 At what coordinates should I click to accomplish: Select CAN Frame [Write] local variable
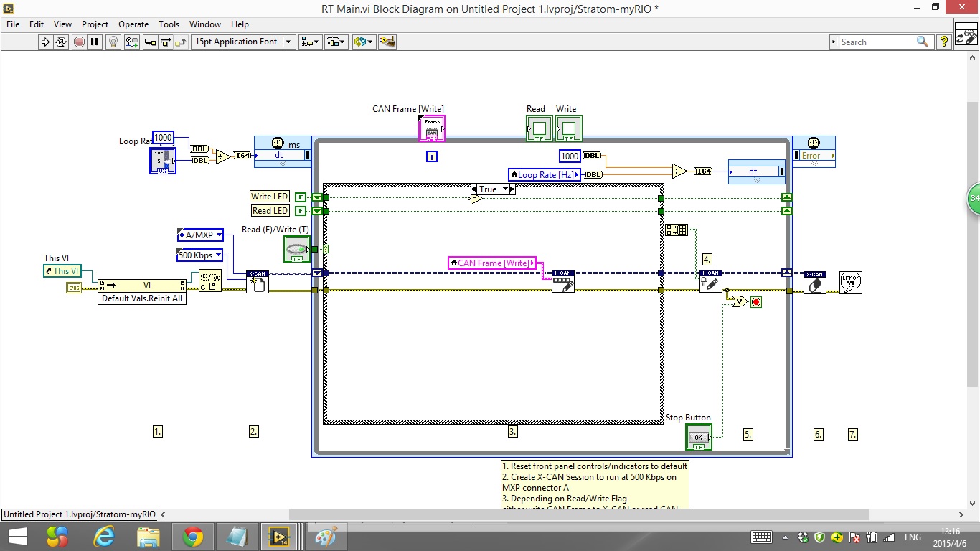492,263
